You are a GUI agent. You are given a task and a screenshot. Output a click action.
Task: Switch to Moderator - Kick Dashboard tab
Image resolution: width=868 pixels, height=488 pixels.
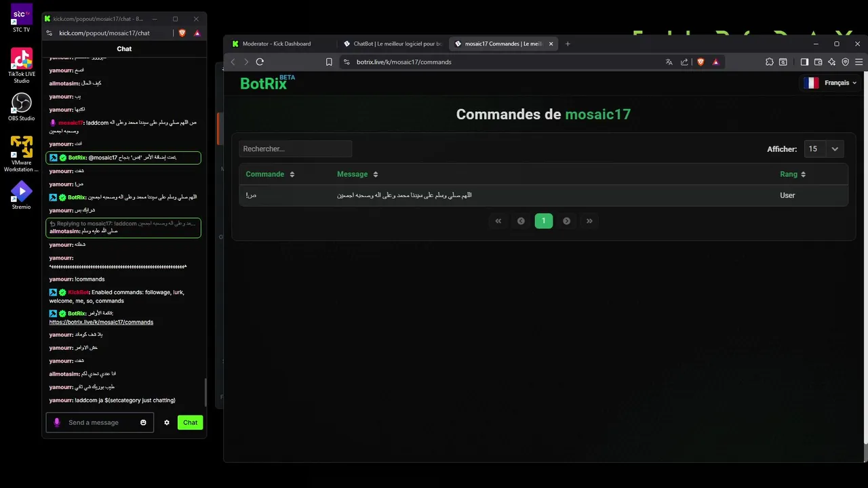tap(280, 43)
